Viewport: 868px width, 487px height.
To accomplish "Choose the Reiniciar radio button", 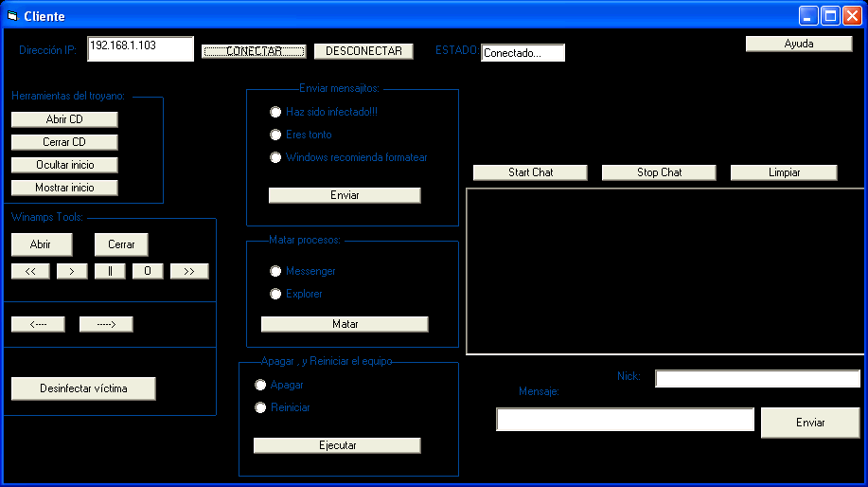I will (x=260, y=407).
